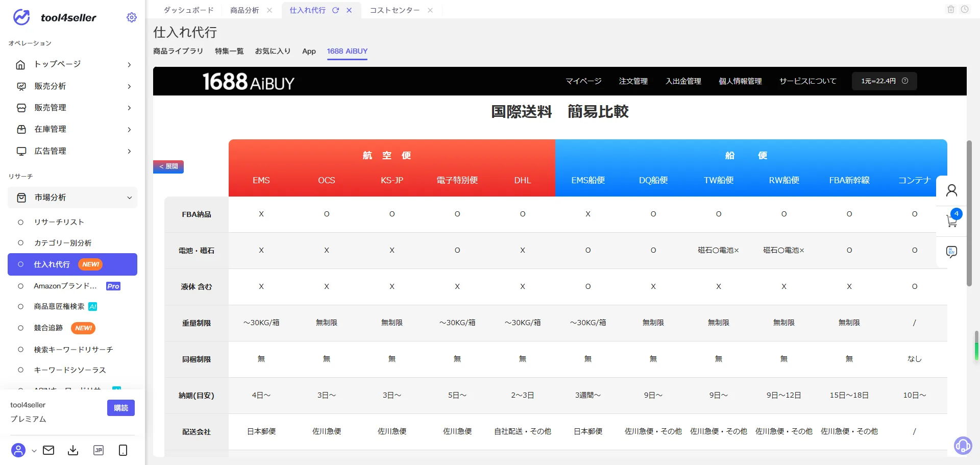Click the tool4seller logo icon
980x465 pixels.
point(21,17)
